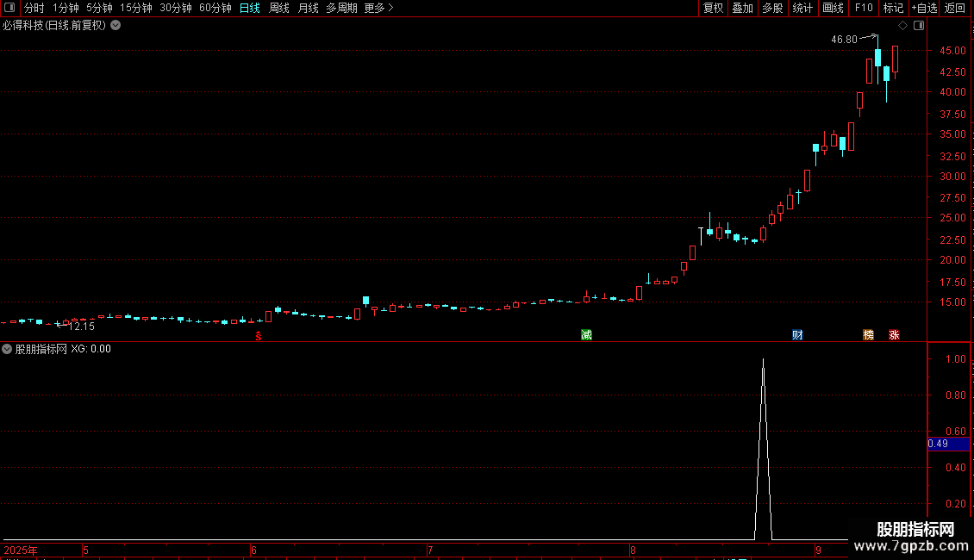
Task: Open the 多周期 multi-period view
Action: [341, 8]
